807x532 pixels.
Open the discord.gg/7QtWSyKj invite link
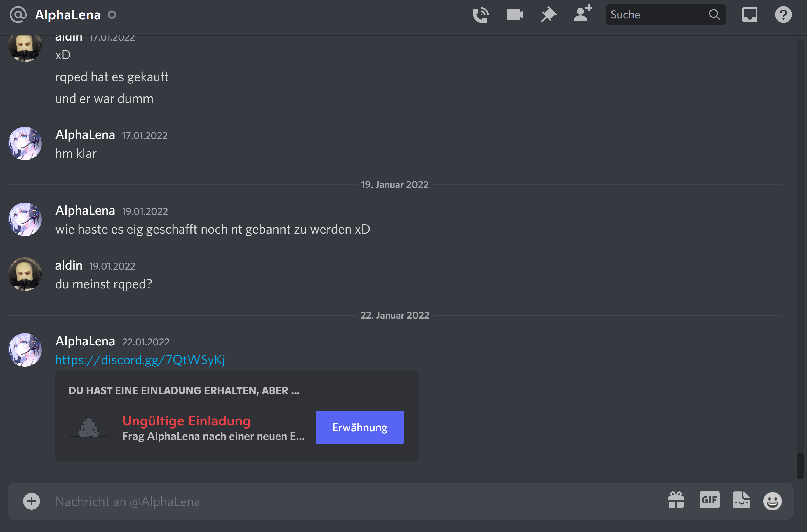coord(140,360)
